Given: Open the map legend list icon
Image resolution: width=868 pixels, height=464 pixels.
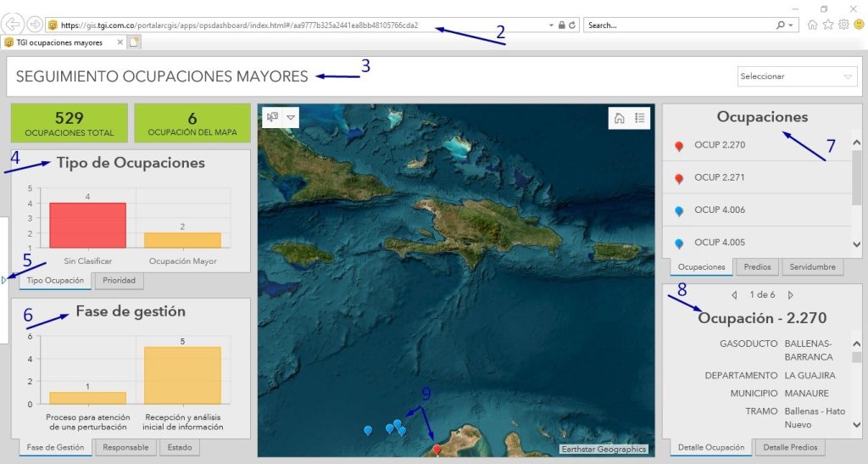Looking at the screenshot, I should pos(640,118).
